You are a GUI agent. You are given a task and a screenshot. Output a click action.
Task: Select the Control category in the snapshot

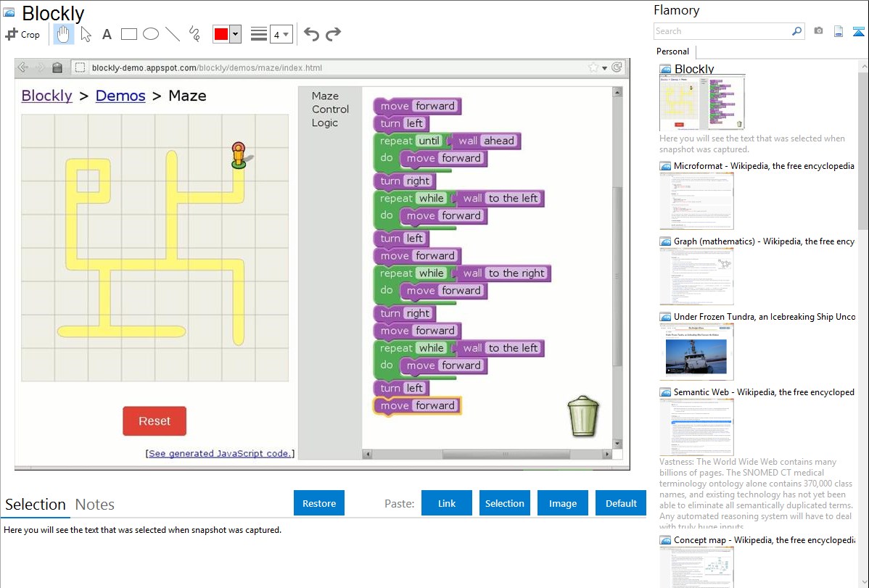pos(330,109)
